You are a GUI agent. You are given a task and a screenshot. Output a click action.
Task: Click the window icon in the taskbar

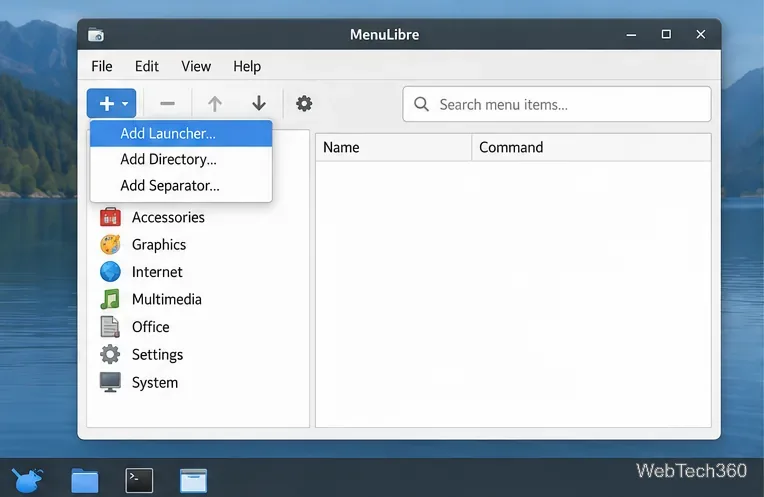coord(193,480)
